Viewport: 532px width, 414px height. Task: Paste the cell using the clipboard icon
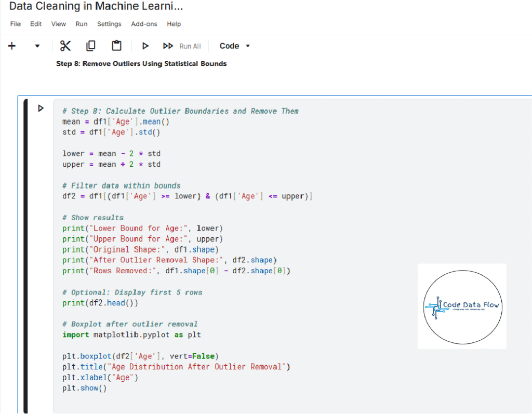pyautogui.click(x=117, y=46)
